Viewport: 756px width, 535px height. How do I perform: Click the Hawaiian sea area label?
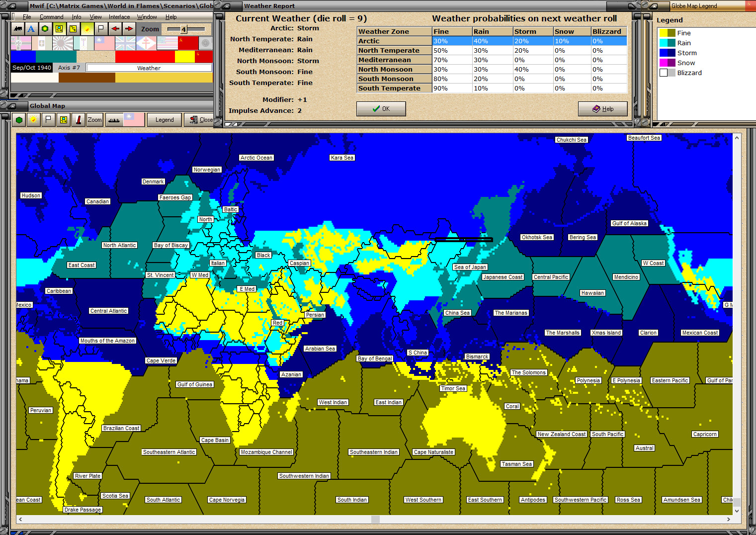[592, 293]
